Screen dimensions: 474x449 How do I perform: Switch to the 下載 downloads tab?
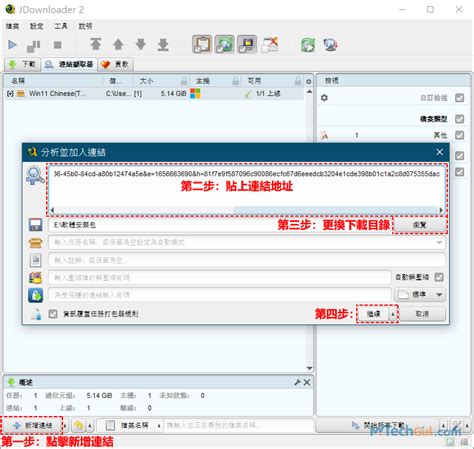coord(22,64)
